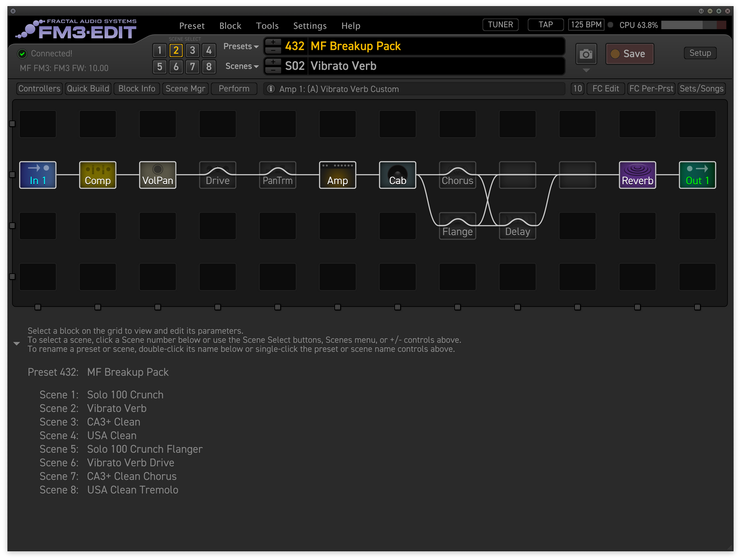Enable the bypassed Chorus block

tap(457, 175)
